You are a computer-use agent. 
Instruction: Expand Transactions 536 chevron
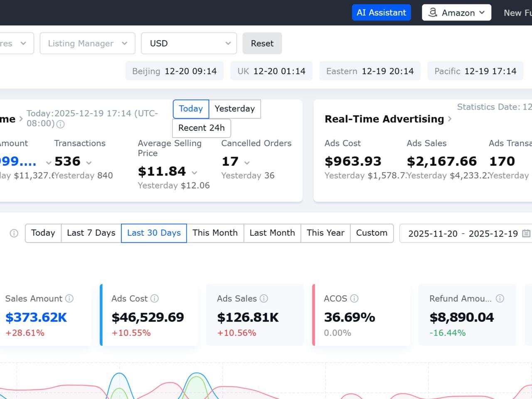(89, 163)
